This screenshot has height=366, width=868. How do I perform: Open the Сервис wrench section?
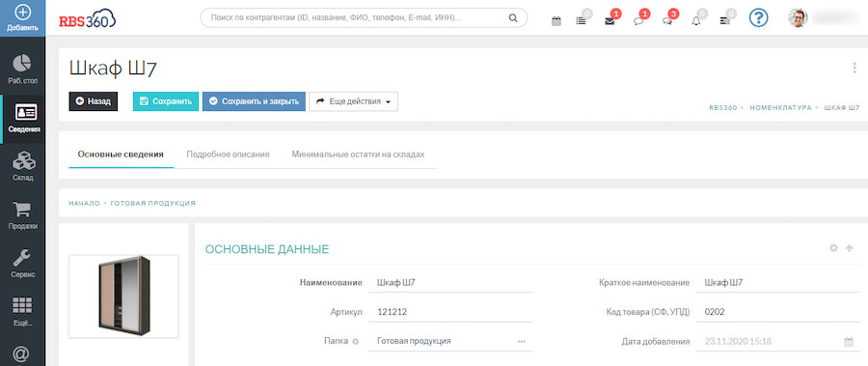[23, 264]
